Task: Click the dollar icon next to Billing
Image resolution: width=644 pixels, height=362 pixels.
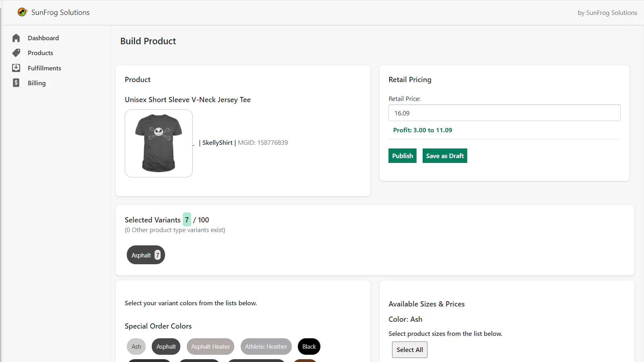Action: (16, 82)
